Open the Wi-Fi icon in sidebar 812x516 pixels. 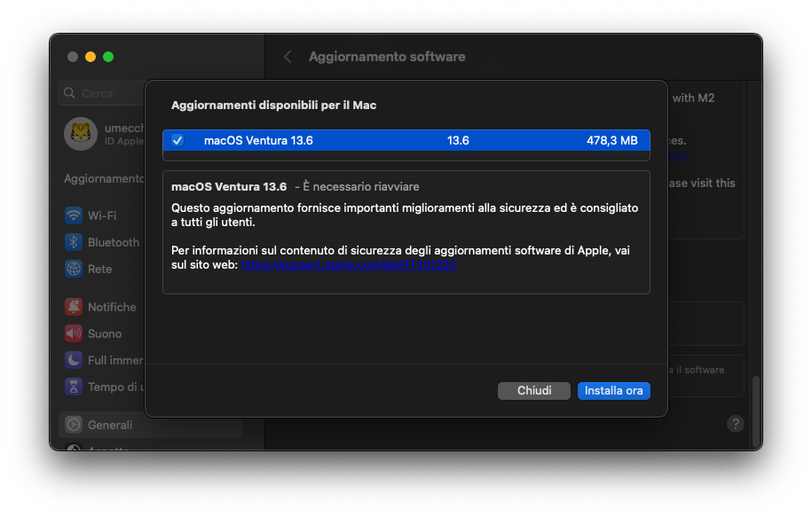tap(74, 215)
